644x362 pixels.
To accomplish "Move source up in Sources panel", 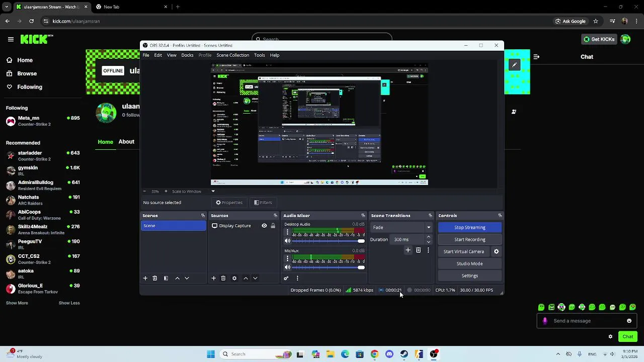I will coord(246,278).
